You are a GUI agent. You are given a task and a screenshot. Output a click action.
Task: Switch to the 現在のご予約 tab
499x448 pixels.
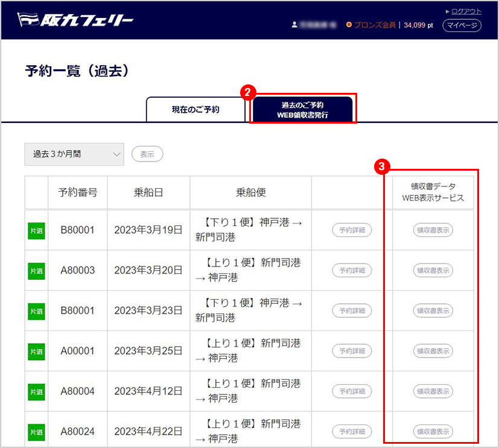pos(195,110)
